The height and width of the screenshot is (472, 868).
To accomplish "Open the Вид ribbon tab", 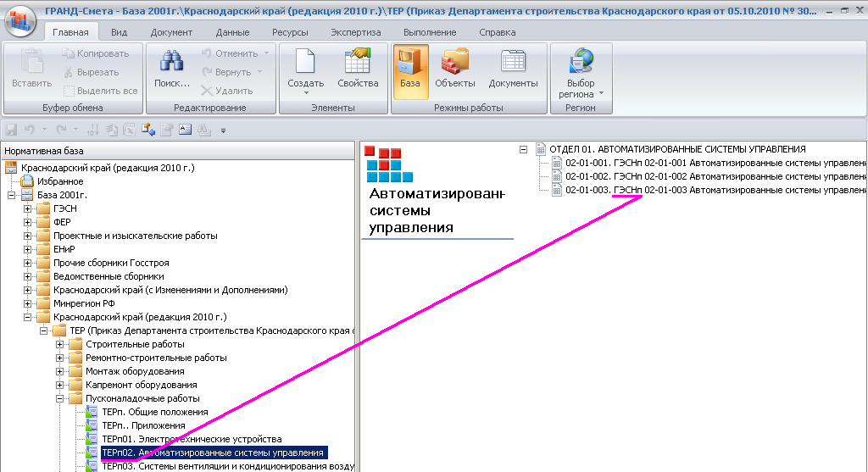I will tap(119, 32).
